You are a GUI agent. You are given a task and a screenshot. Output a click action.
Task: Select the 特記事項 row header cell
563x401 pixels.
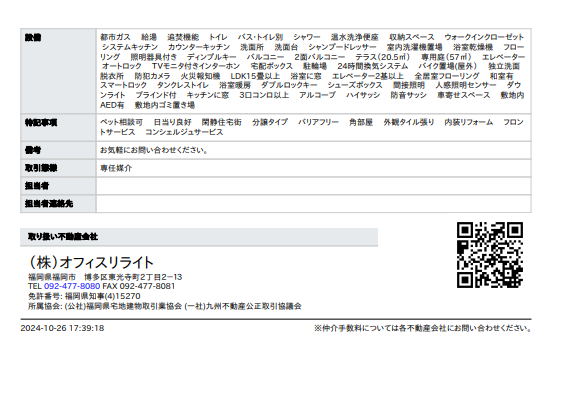pos(58,127)
